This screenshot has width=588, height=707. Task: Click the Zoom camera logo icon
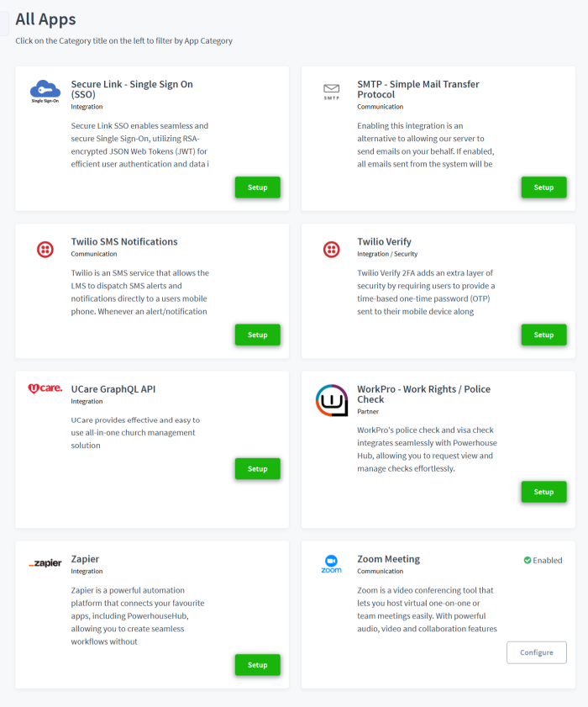pyautogui.click(x=331, y=562)
